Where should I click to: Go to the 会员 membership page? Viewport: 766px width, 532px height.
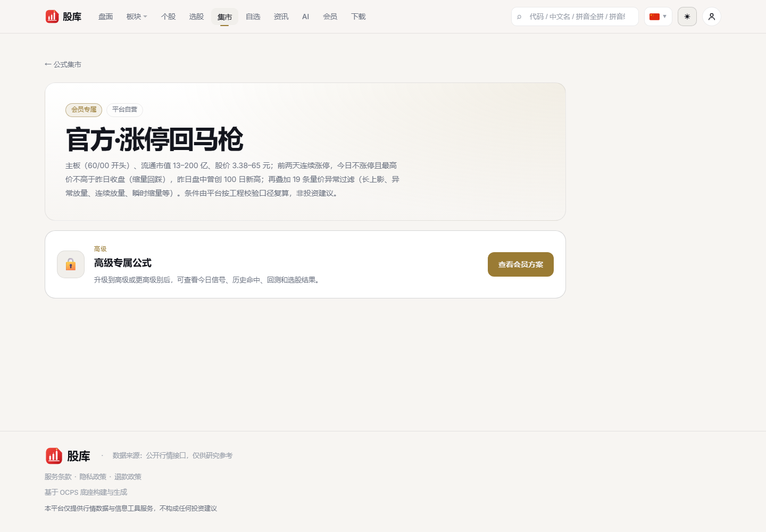[330, 16]
